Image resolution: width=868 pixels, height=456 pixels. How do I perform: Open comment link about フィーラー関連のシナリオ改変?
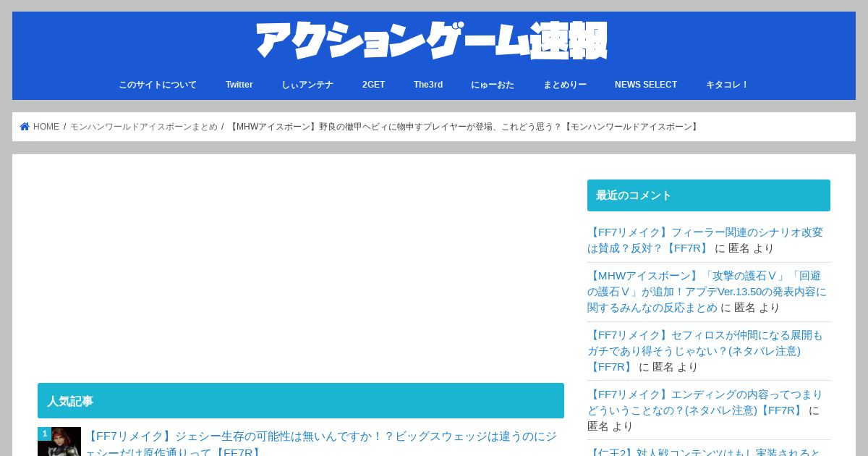point(705,240)
